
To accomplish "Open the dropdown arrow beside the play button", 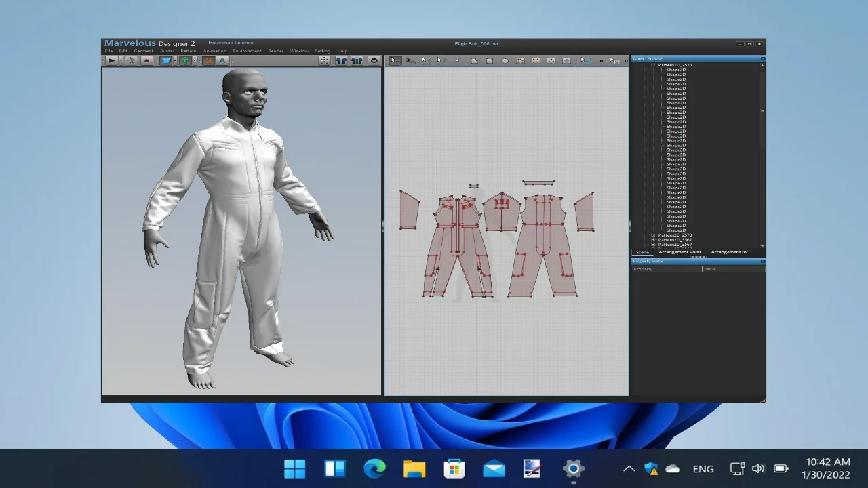I will click(121, 60).
